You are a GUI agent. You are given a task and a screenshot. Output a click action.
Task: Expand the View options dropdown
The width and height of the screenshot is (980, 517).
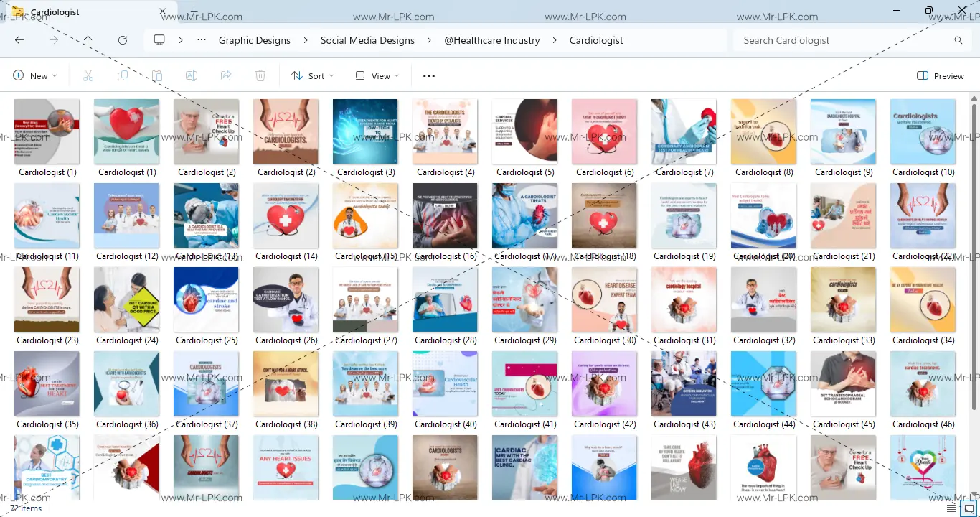click(x=377, y=75)
